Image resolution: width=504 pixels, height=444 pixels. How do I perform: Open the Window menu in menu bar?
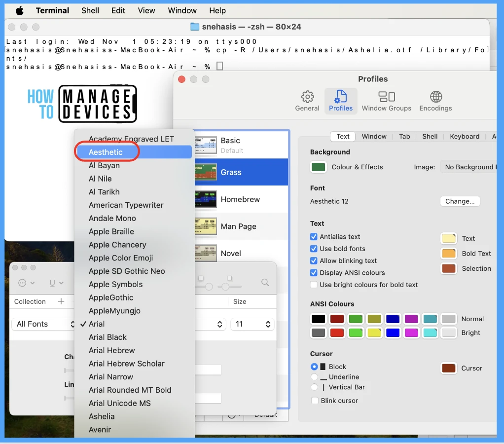(x=182, y=11)
